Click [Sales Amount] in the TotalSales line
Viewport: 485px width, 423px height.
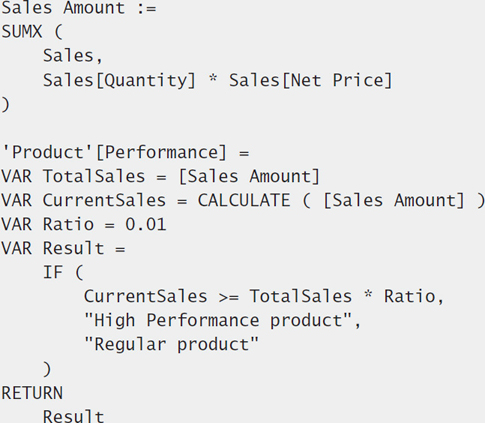point(249,176)
